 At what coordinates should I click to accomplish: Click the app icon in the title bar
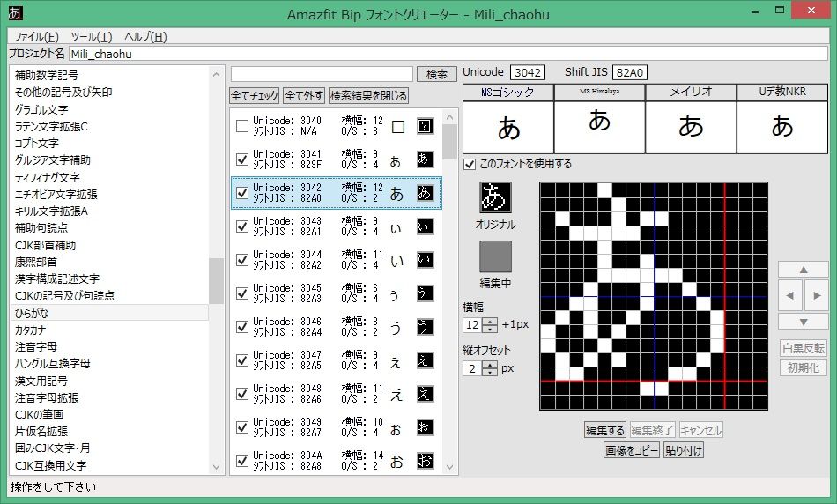click(16, 11)
